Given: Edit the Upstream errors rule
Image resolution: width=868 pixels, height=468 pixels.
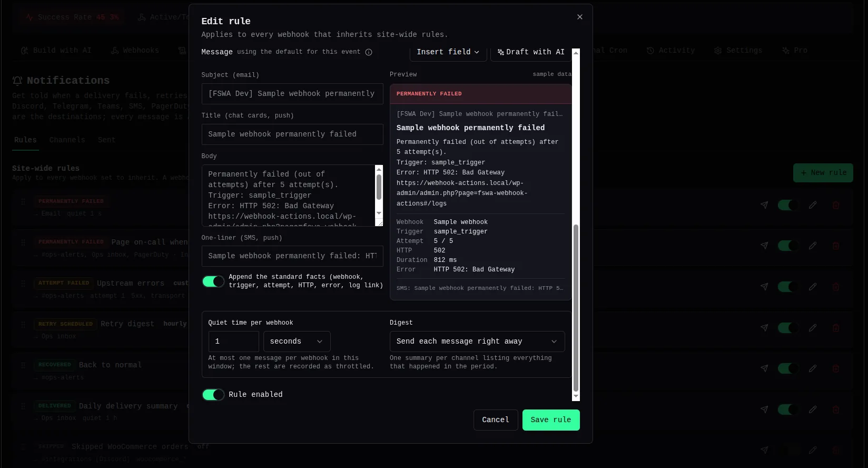Looking at the screenshot, I should 813,287.
